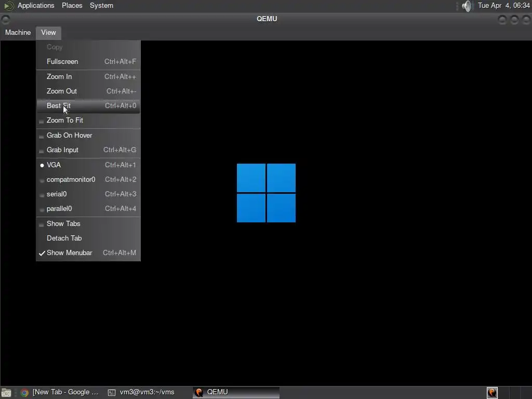Enable Grab On Hover option
The image size is (532, 399).
pos(88,136)
